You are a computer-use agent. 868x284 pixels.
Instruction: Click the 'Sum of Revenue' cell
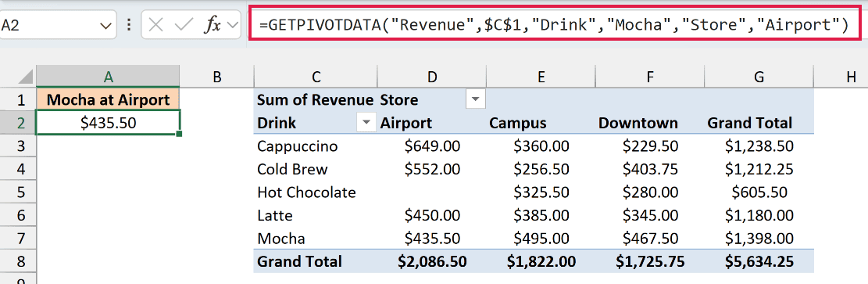[x=316, y=100]
